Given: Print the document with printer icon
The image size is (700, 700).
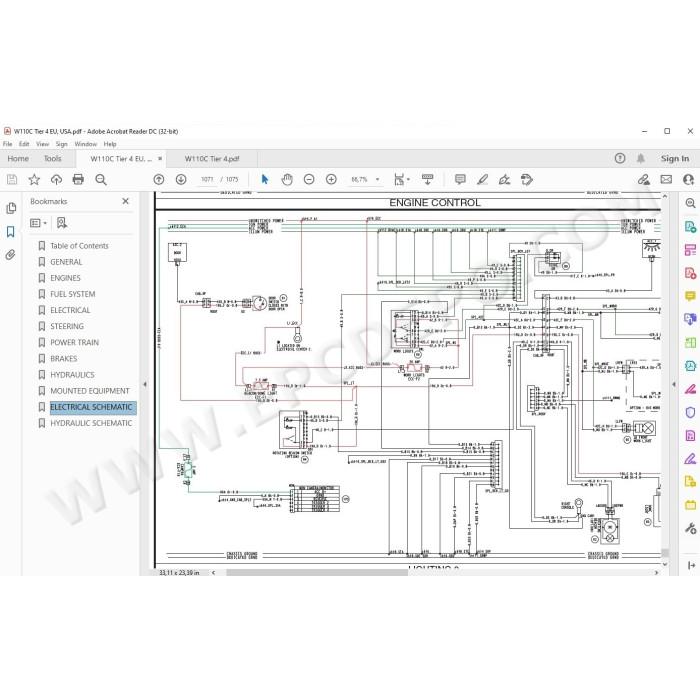Looking at the screenshot, I should coord(78,179).
